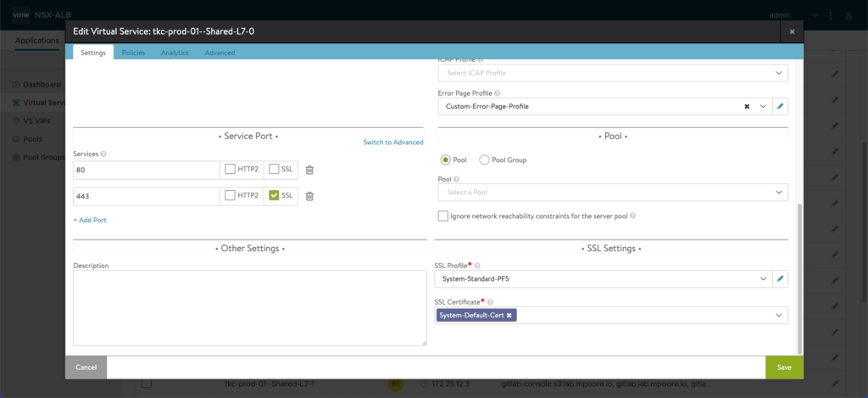Open Pools in the sidebar
Screen dimensions: 868x398
33,139
